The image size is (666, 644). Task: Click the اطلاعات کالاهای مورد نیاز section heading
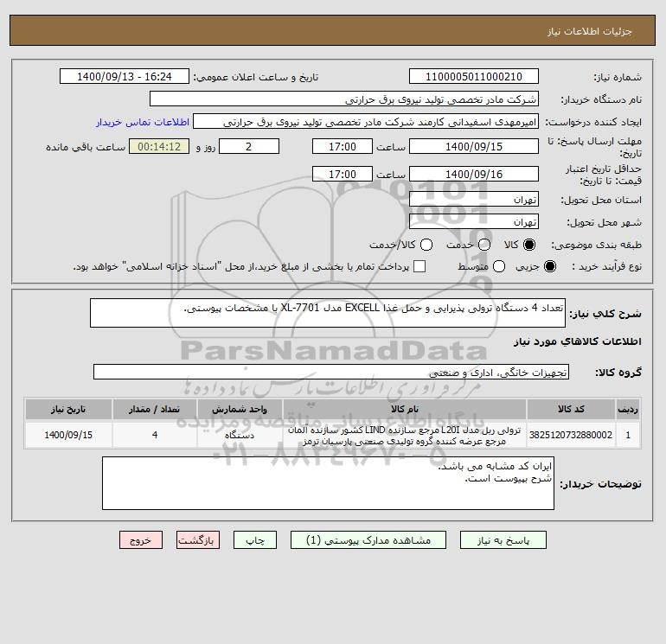[x=578, y=341]
